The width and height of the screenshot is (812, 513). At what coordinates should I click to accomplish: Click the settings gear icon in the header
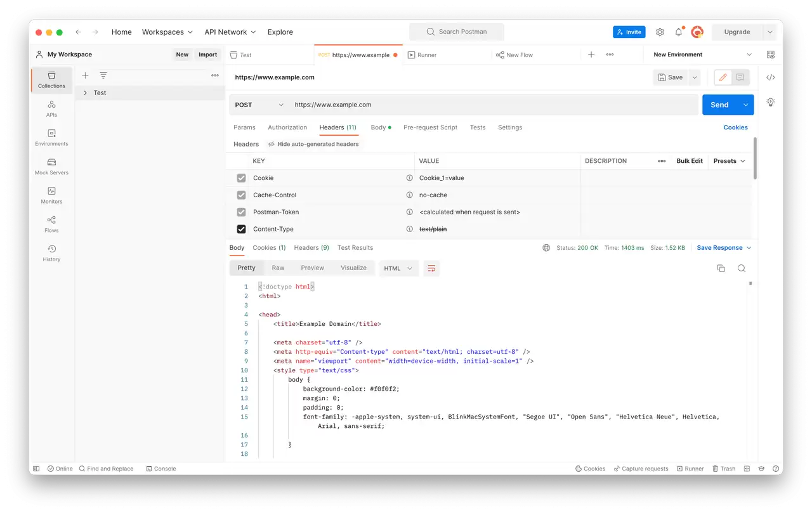pos(660,32)
